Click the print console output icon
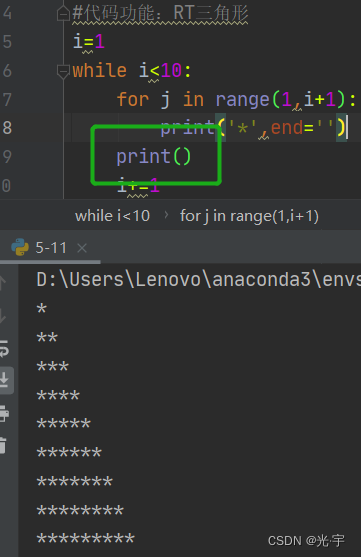 point(4,413)
